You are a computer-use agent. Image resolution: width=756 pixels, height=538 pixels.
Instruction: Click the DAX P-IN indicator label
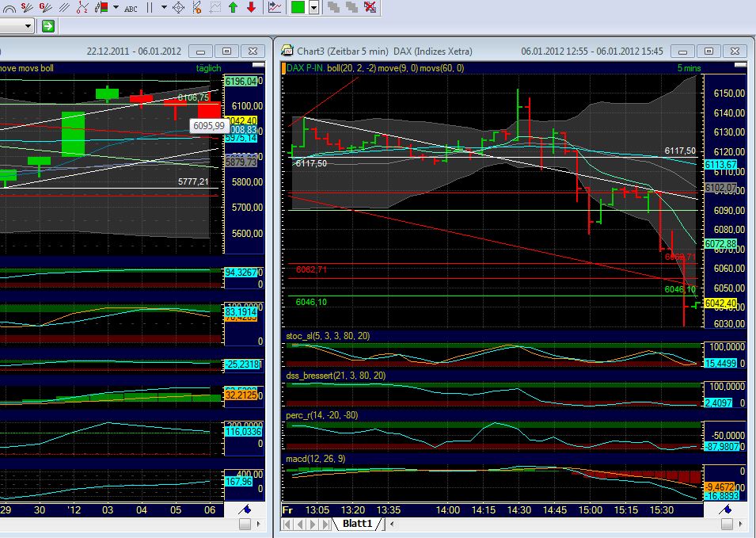302,68
